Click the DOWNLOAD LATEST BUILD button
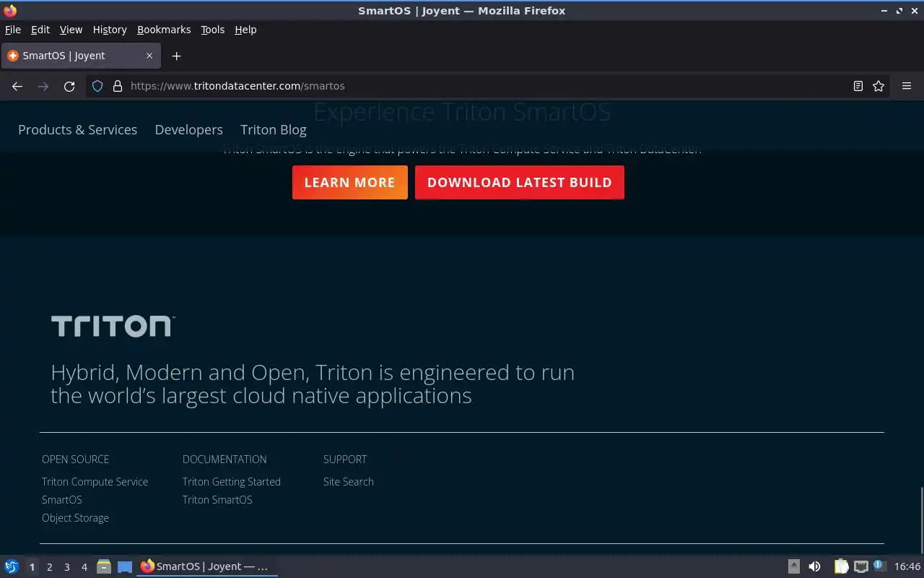 tap(520, 183)
